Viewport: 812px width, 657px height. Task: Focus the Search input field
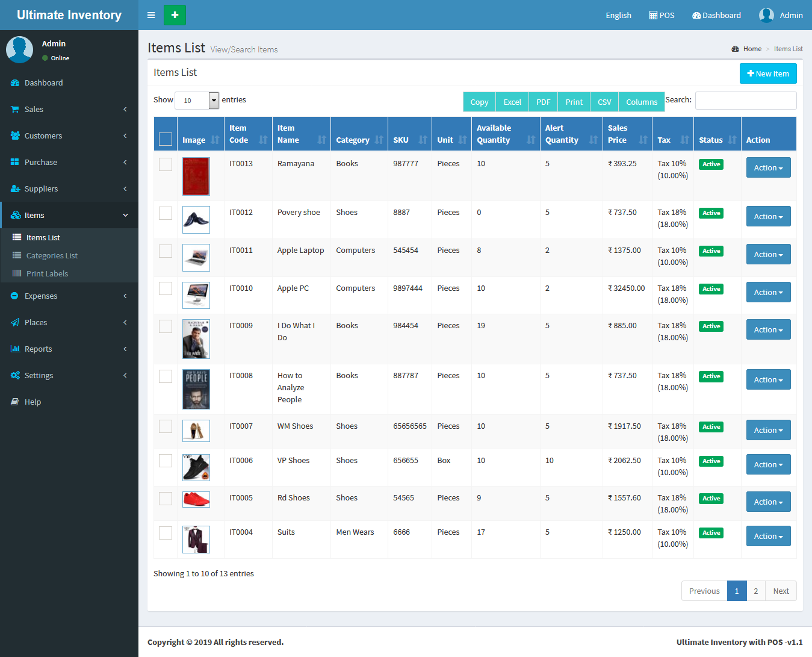coord(745,101)
